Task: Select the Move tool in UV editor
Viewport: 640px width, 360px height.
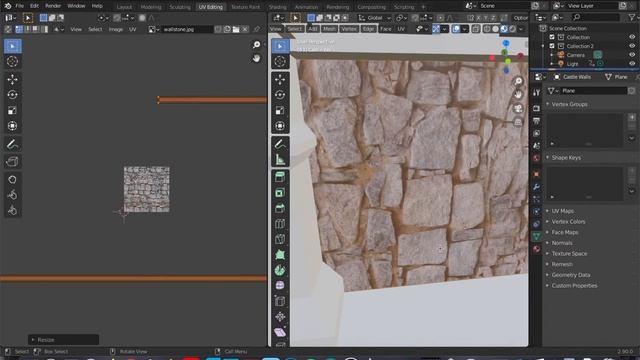Action: click(12, 79)
